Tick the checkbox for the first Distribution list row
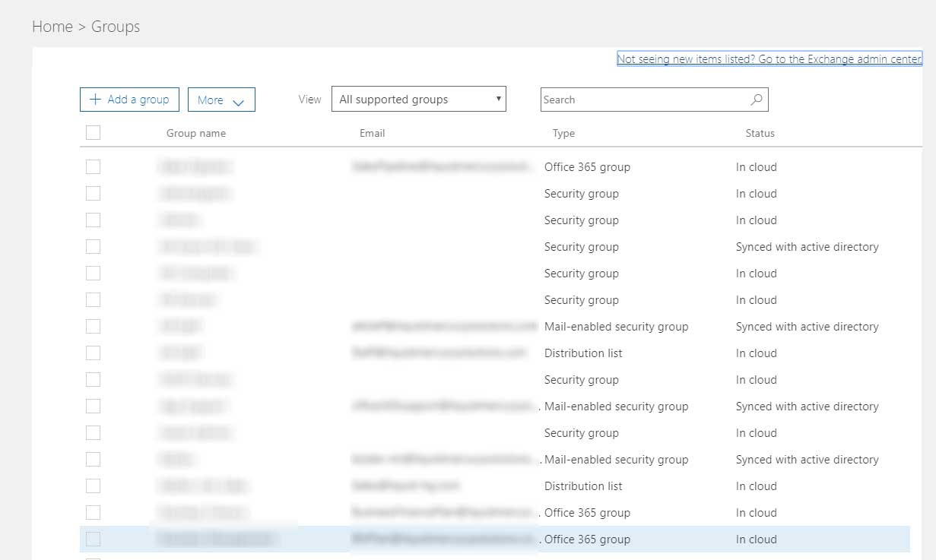This screenshot has width=936, height=560. point(93,353)
